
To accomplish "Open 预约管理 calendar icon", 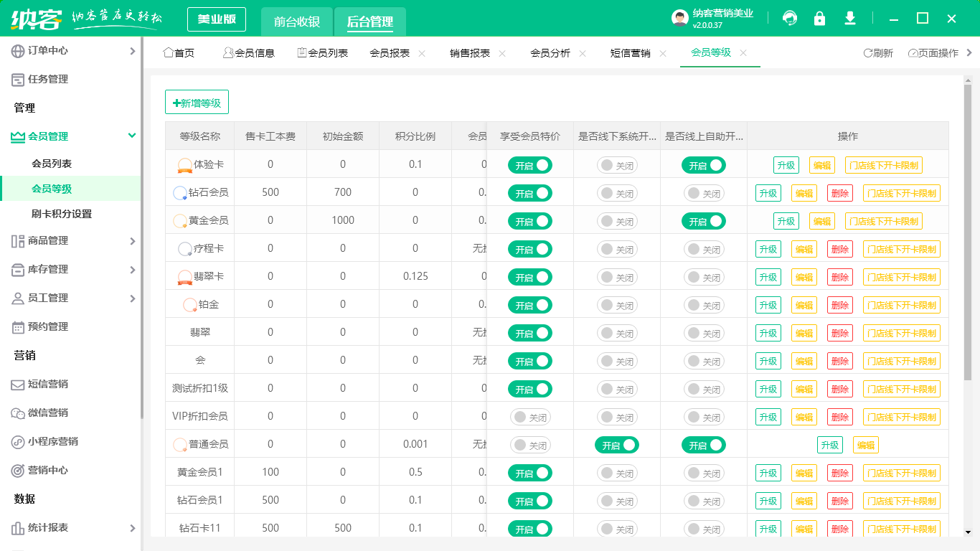I will pyautogui.click(x=18, y=327).
